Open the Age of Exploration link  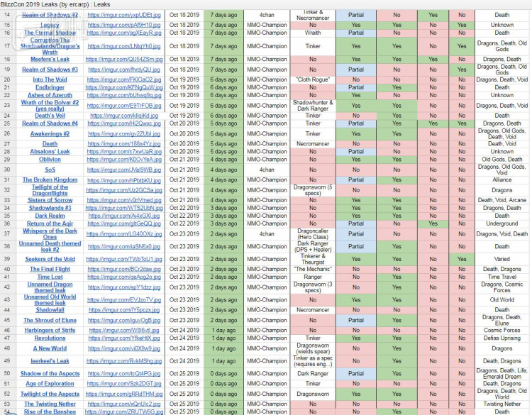click(50, 384)
